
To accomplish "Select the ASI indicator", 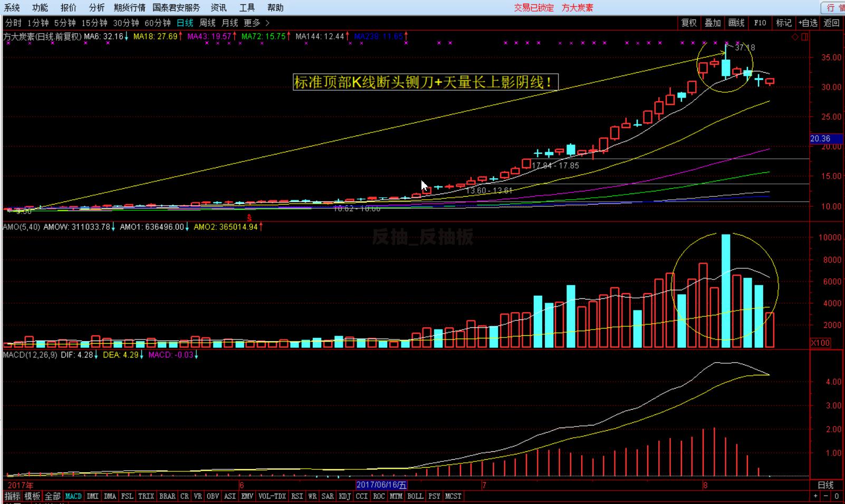I will pos(230,496).
